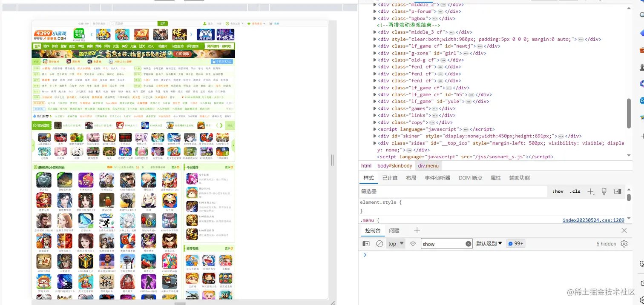Close the console drawer panel
644x305 pixels.
[x=624, y=230]
